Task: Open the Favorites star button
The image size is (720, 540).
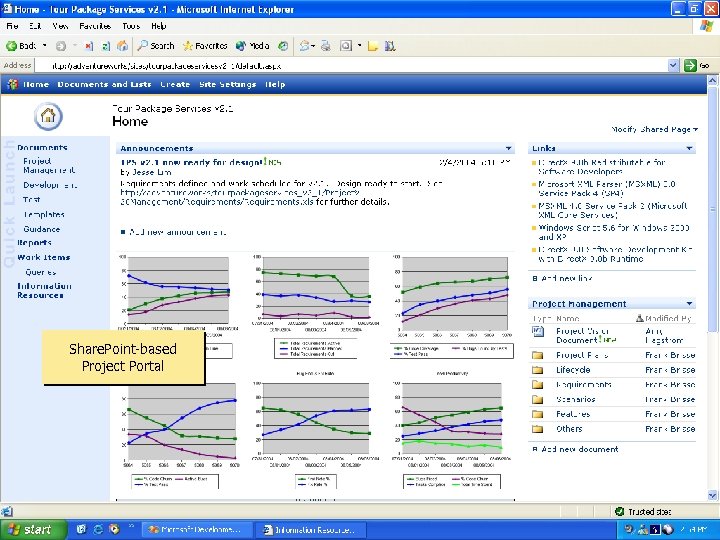Action: (205, 46)
